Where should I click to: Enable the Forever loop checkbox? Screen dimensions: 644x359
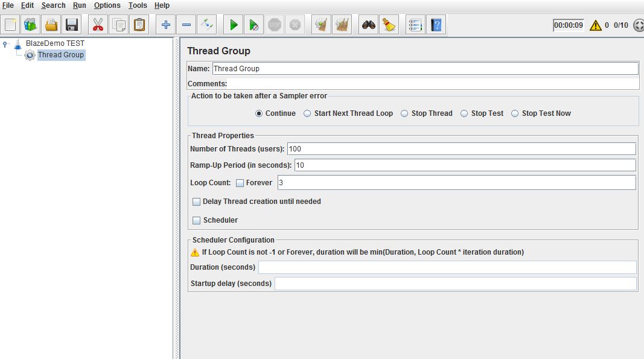click(240, 183)
